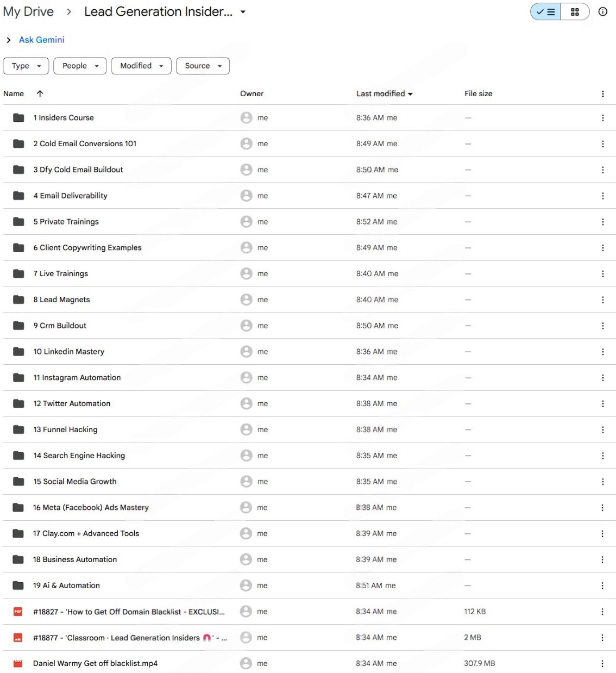Click Ask Gemini link
This screenshot has height=673, width=616.
tap(41, 40)
